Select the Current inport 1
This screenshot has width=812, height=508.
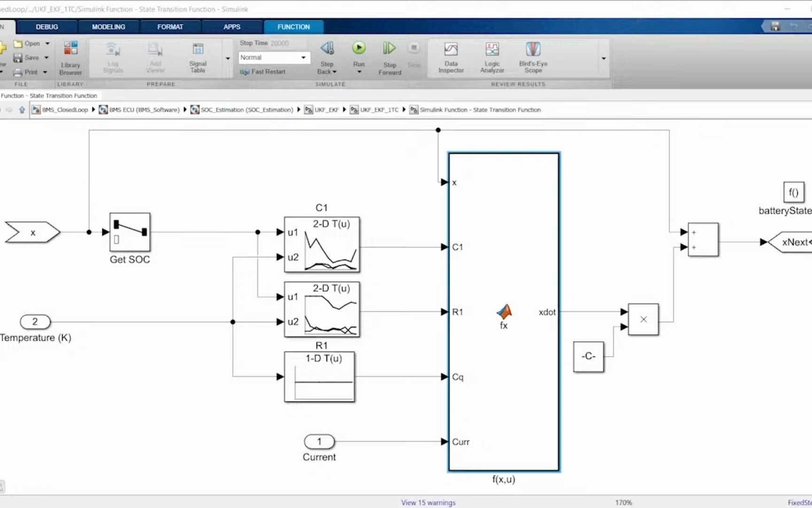click(320, 442)
